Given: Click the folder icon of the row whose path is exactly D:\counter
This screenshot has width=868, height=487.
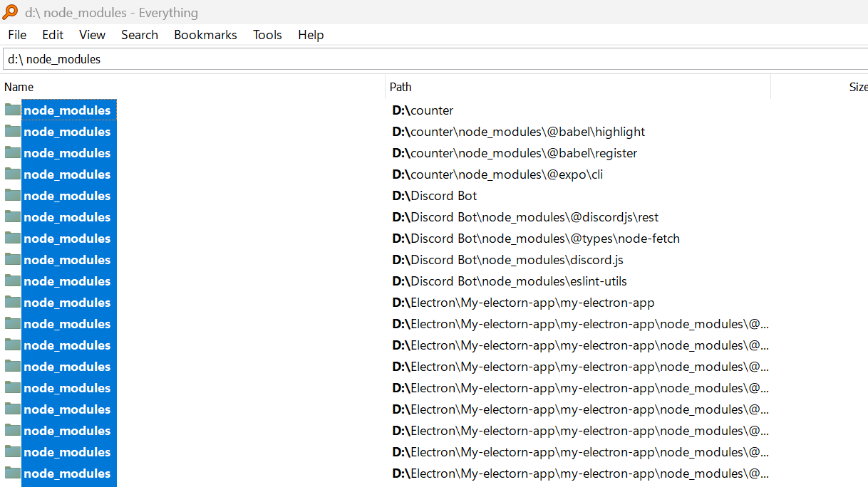Looking at the screenshot, I should [x=13, y=110].
